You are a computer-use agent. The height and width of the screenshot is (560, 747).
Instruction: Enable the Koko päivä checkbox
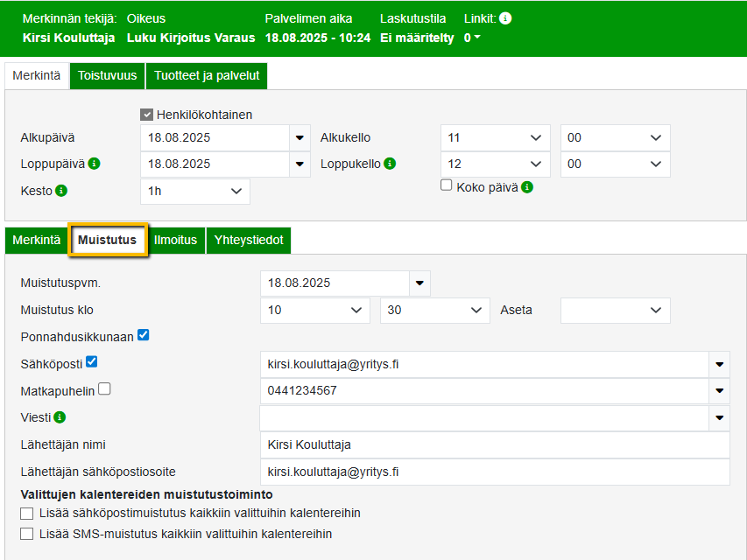pyautogui.click(x=446, y=185)
